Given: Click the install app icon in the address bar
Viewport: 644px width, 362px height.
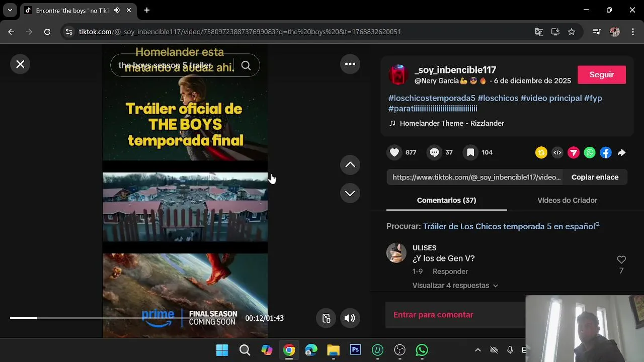Looking at the screenshot, I should (555, 32).
